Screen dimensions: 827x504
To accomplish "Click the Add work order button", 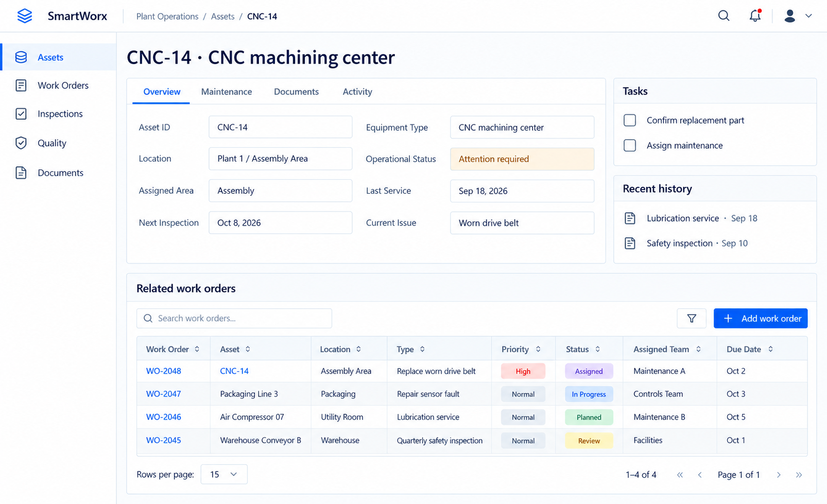I will pyautogui.click(x=761, y=319).
